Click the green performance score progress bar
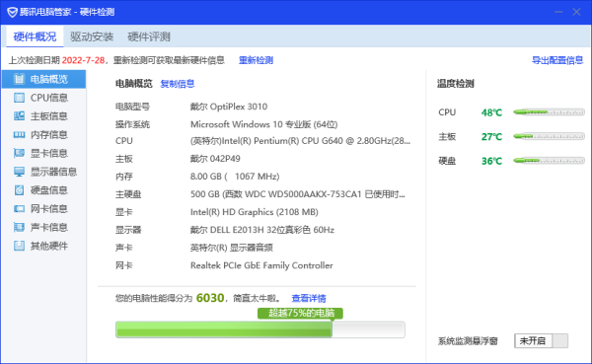The image size is (592, 364). pos(260,329)
